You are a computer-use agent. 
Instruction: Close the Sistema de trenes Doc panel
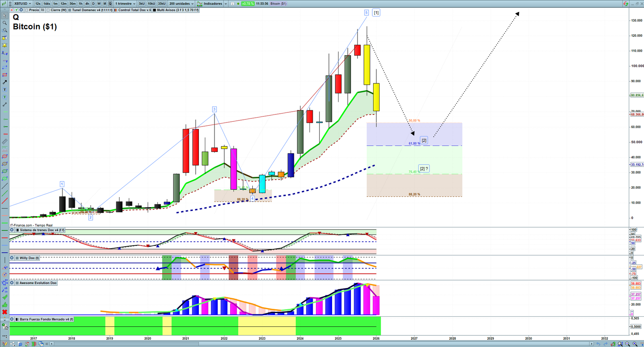[12, 230]
